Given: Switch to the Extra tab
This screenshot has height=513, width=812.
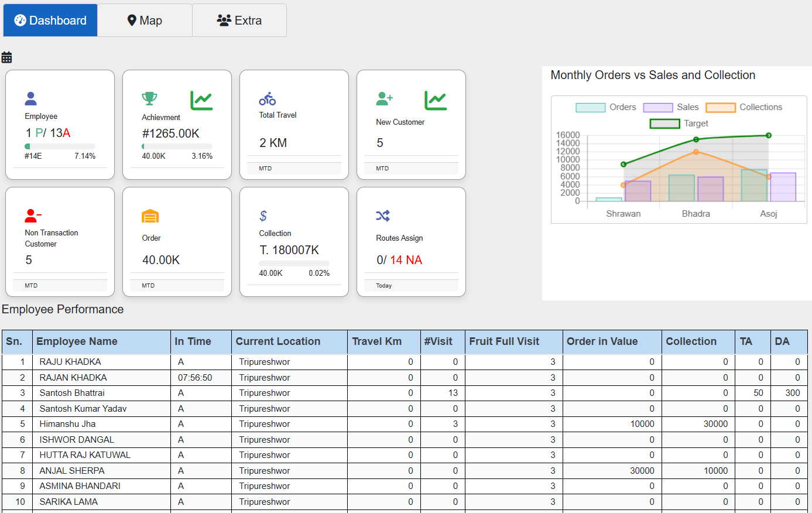Looking at the screenshot, I should (x=239, y=20).
